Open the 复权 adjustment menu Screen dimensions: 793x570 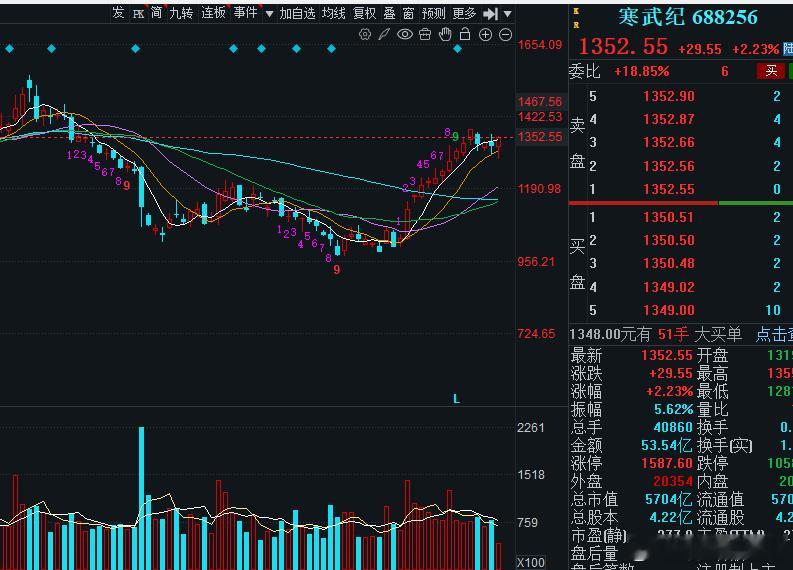[x=365, y=13]
